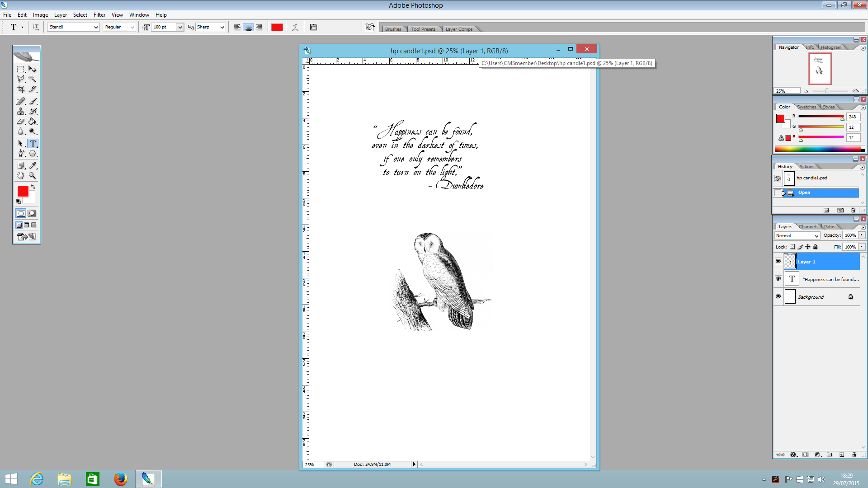Open the anti-aliasing dropdown showing Sharp

click(222, 27)
